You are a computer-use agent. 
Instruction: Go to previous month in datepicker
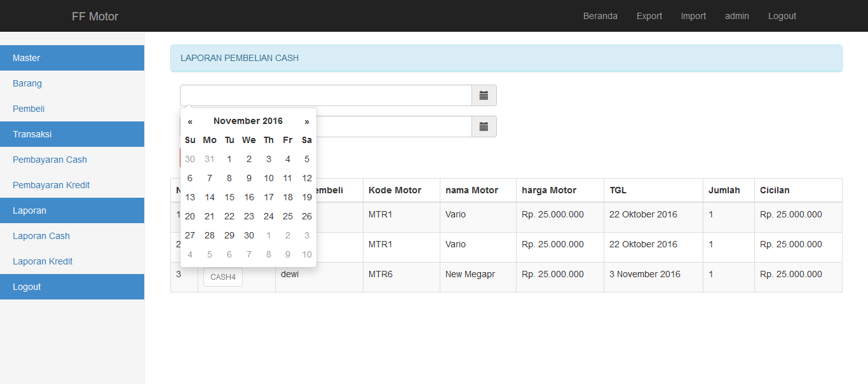(x=190, y=121)
